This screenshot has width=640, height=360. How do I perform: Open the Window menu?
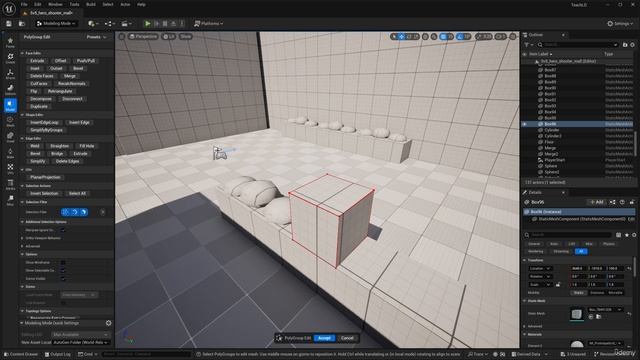coord(56,4)
